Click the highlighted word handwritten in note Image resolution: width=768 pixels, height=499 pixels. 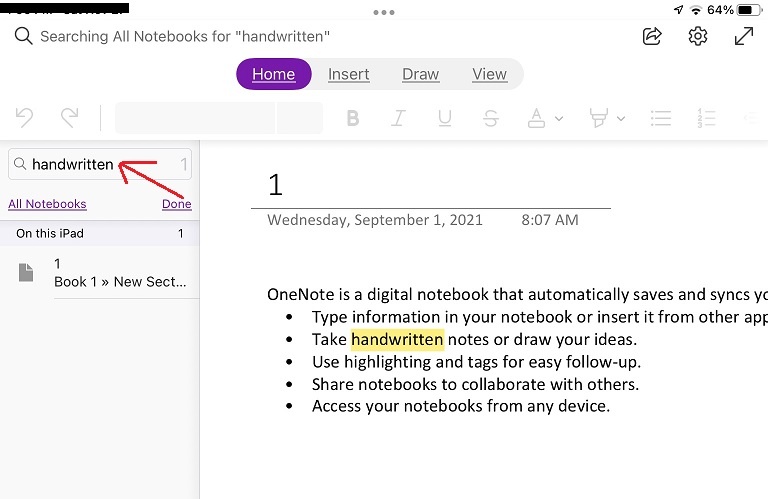point(397,339)
